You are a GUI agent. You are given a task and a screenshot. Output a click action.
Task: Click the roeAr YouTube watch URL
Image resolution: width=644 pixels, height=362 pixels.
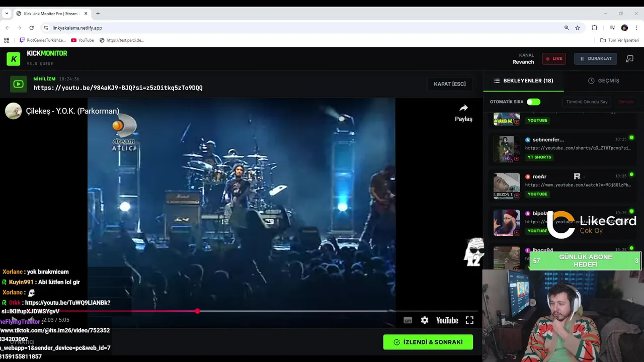(578, 185)
